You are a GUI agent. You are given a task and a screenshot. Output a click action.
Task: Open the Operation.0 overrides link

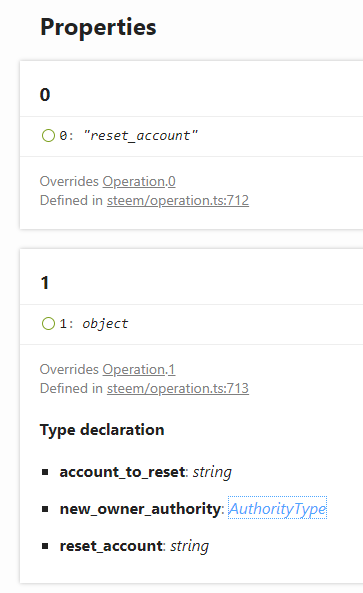[x=139, y=182]
